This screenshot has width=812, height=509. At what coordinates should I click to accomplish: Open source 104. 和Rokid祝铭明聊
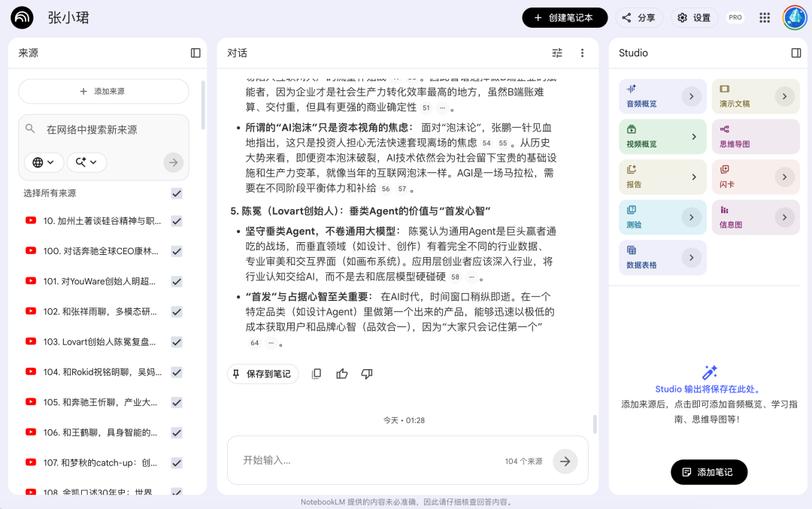[x=102, y=372]
